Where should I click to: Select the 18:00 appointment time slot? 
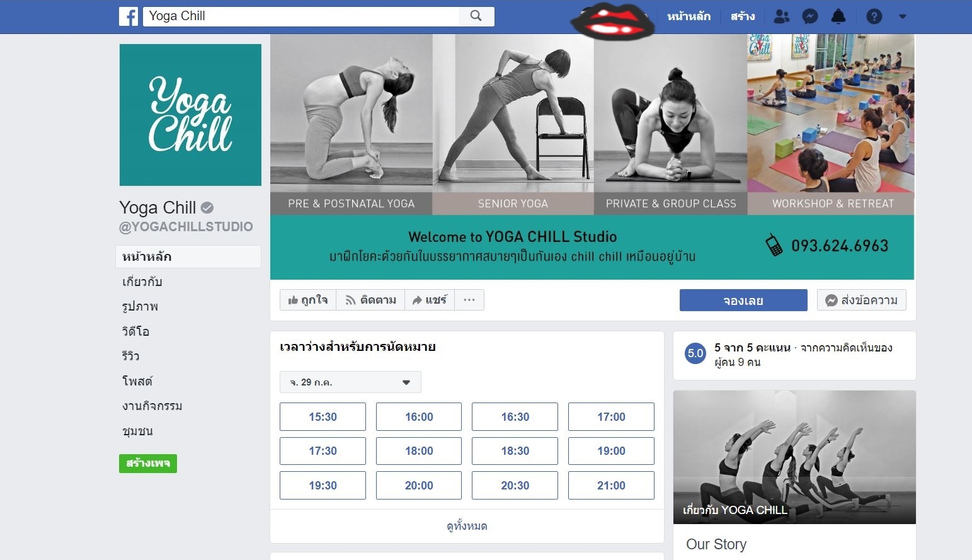click(419, 451)
